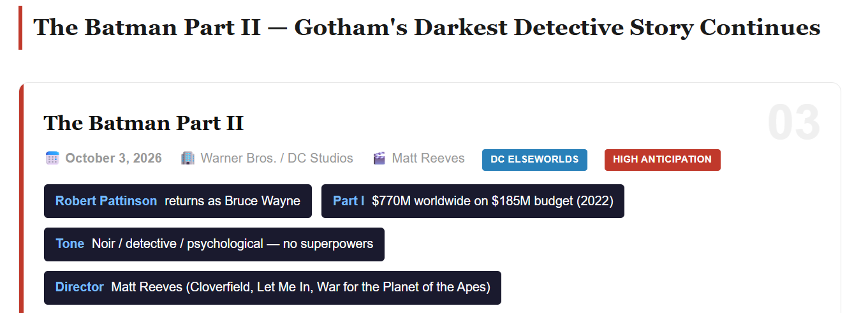Image resolution: width=868 pixels, height=313 pixels.
Task: Click 'returns as Bruce Wayne' text
Action: [x=232, y=201]
